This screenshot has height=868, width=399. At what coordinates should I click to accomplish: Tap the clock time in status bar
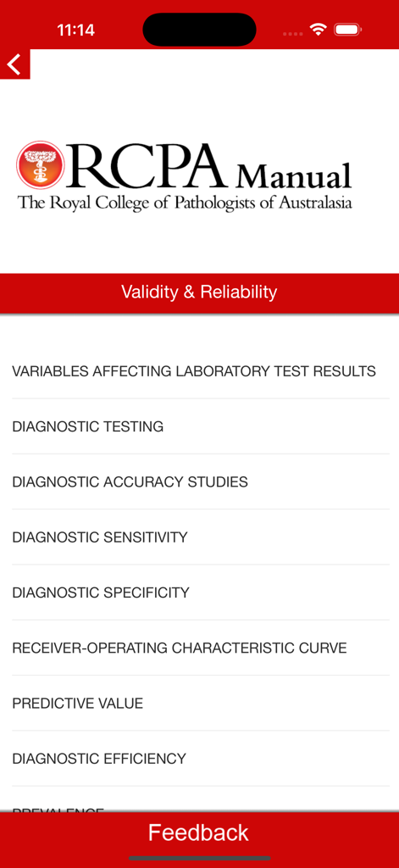coord(75,30)
